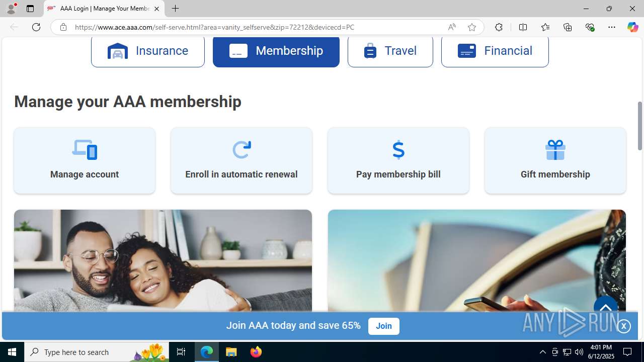Open Copilot sidebar
Viewport: 644px width, 362px height.
[632, 27]
